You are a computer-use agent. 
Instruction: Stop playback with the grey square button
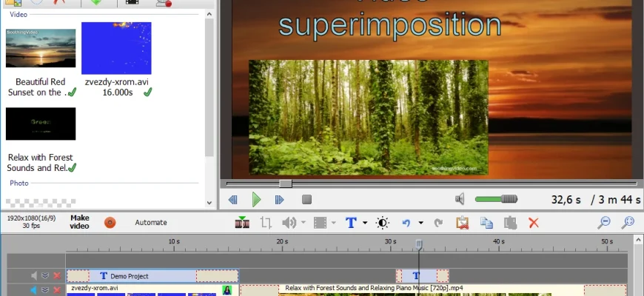tap(306, 200)
